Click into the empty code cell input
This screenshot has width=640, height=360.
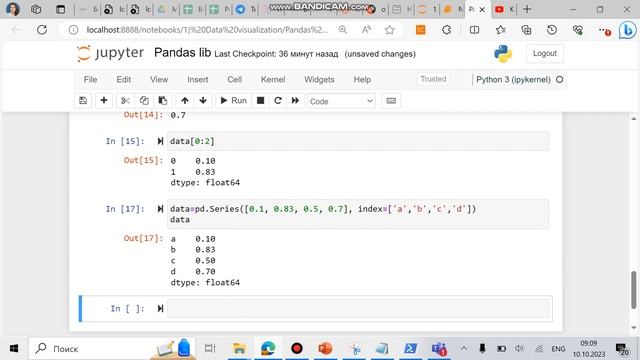[x=358, y=308]
